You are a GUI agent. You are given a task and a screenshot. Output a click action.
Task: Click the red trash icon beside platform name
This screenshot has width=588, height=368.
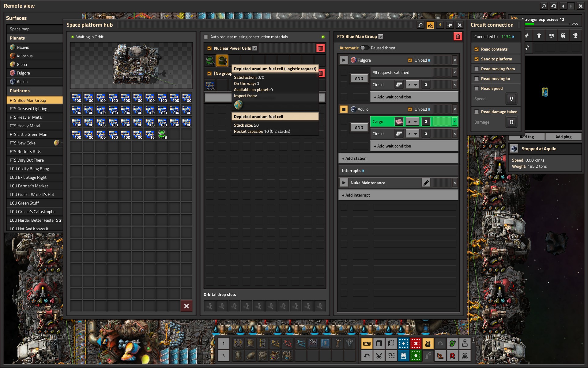click(458, 36)
